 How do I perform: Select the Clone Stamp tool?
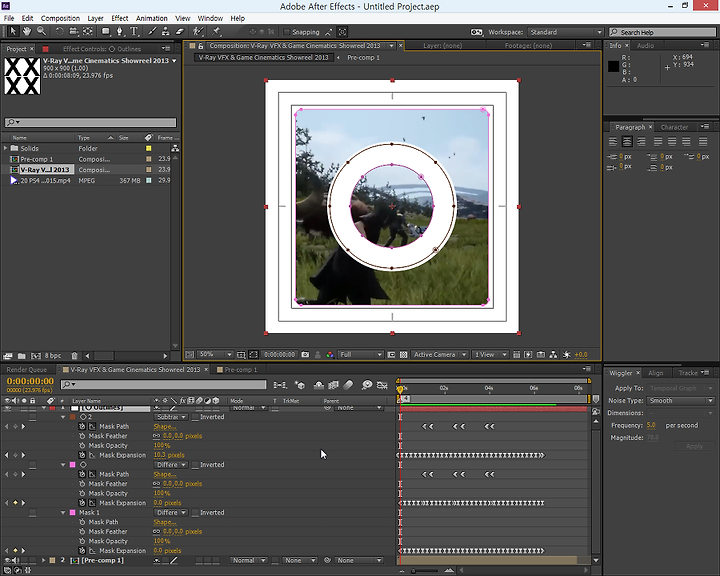(166, 31)
